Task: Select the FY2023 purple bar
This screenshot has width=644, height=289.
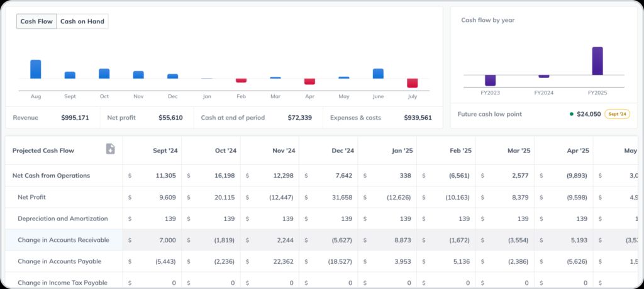Action: point(490,80)
